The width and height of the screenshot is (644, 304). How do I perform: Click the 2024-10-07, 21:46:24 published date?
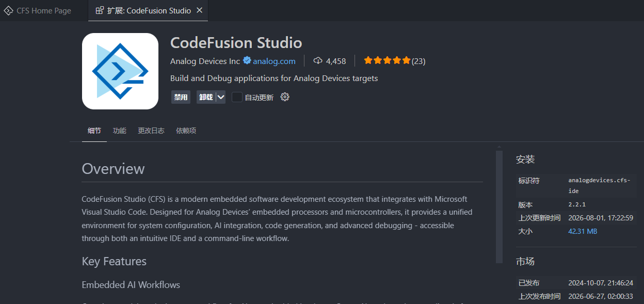(601, 283)
